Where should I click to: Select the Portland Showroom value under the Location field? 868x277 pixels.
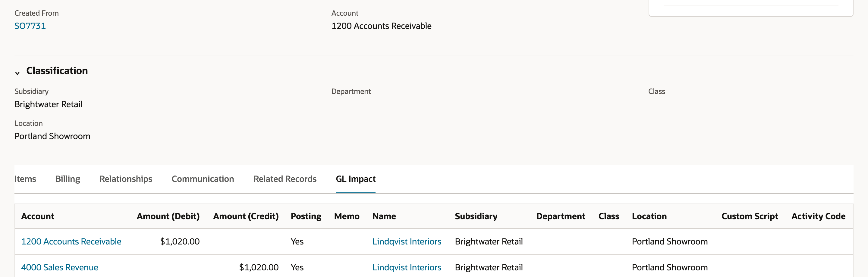pos(52,136)
